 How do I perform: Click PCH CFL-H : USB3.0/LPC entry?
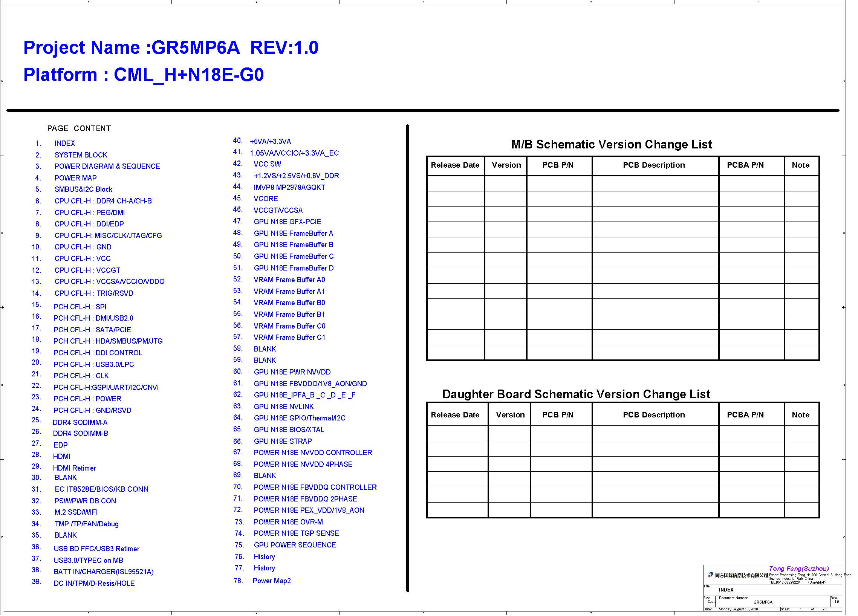click(94, 365)
